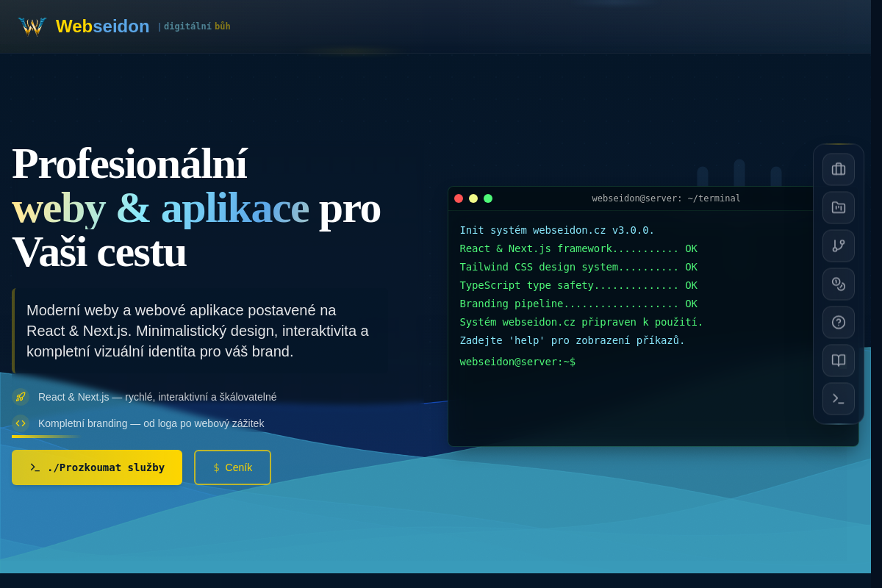Click the green terminal window dot

click(x=488, y=198)
